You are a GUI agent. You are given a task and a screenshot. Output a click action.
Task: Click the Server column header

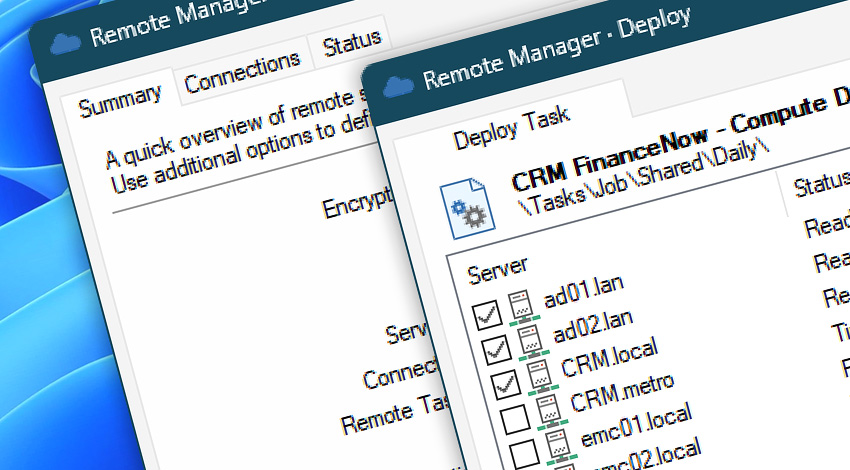(497, 271)
